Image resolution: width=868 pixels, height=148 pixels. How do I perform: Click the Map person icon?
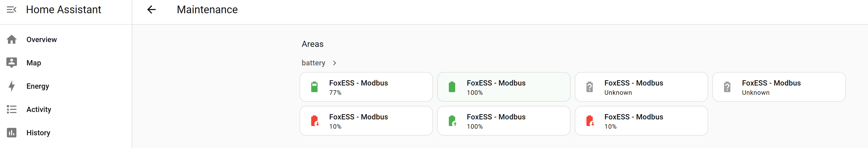(x=11, y=63)
